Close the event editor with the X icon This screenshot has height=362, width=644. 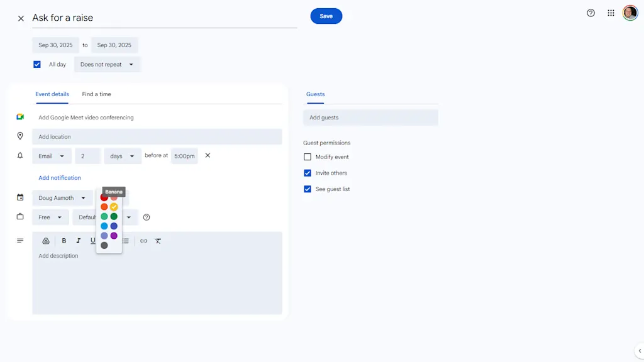21,18
